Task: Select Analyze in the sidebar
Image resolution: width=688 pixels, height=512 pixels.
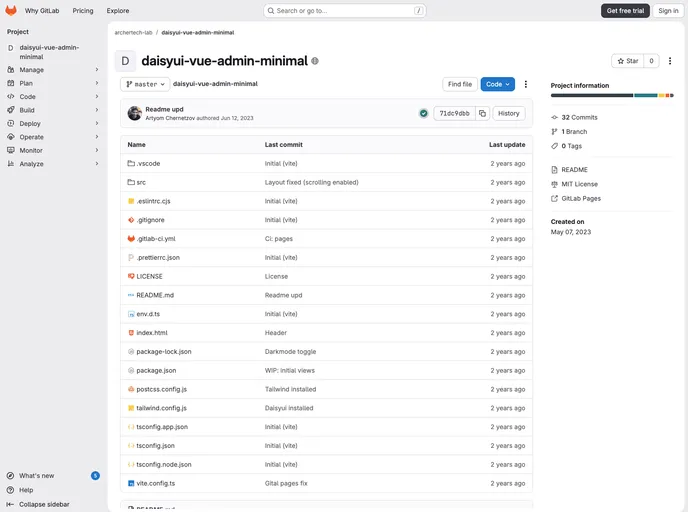Action: pos(53,164)
